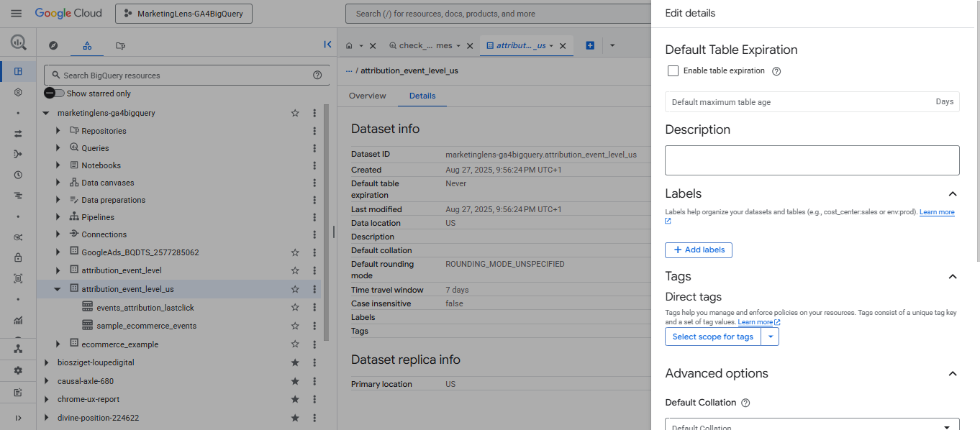Expand the ecommerce_example dataset
The height and width of the screenshot is (430, 980).
pos(58,344)
